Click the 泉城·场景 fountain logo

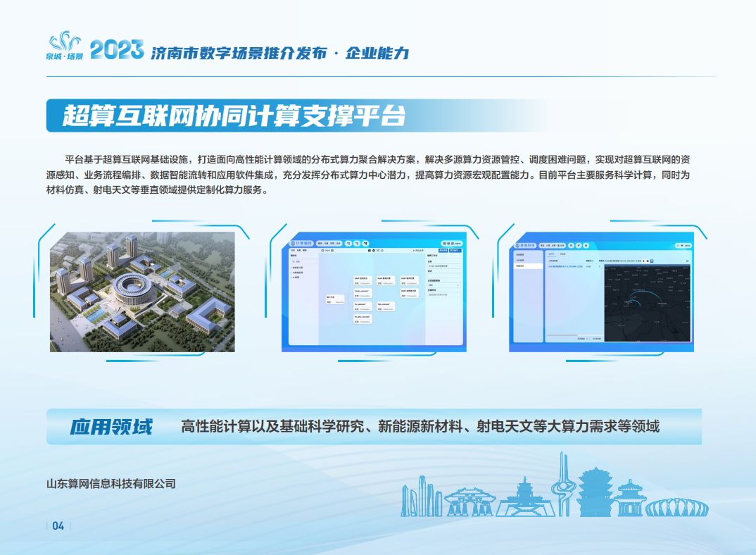(x=65, y=45)
